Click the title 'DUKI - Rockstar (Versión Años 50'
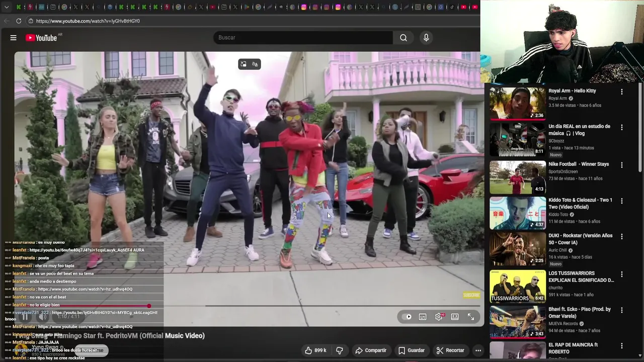 click(581, 239)
